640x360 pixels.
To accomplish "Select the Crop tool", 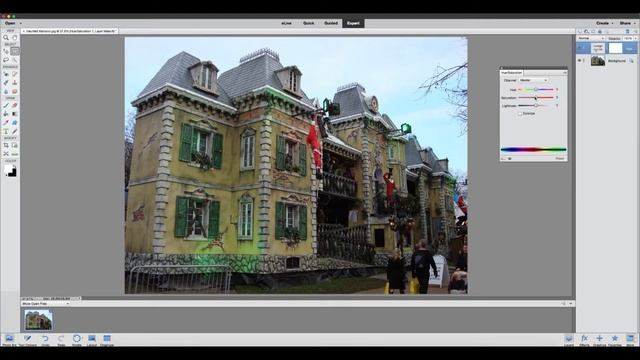I will pos(6,145).
